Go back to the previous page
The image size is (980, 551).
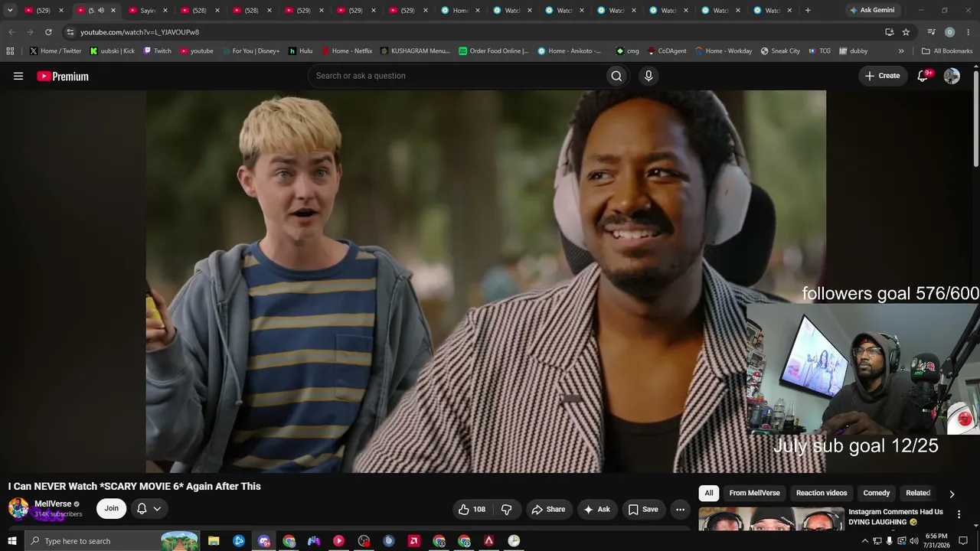coord(11,32)
